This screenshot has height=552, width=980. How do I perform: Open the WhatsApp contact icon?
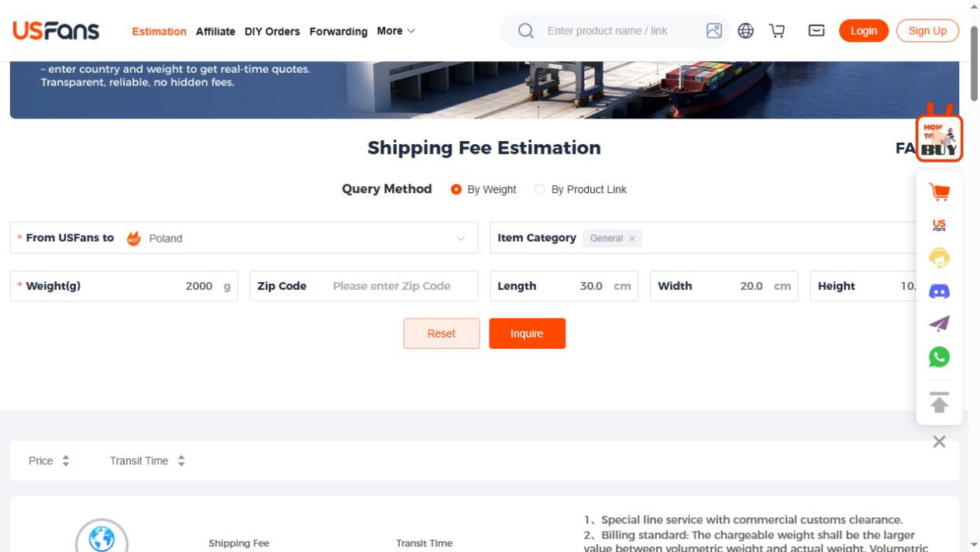pos(939,357)
